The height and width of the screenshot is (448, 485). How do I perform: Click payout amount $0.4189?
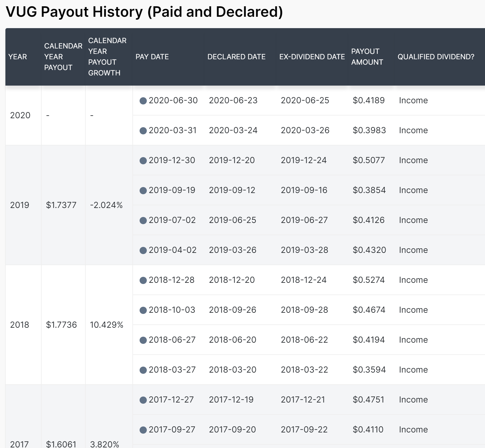click(368, 100)
